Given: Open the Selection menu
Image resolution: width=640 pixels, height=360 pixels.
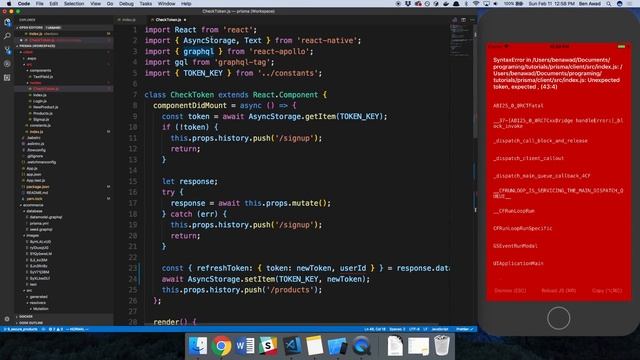Looking at the screenshot, I should (x=74, y=4).
